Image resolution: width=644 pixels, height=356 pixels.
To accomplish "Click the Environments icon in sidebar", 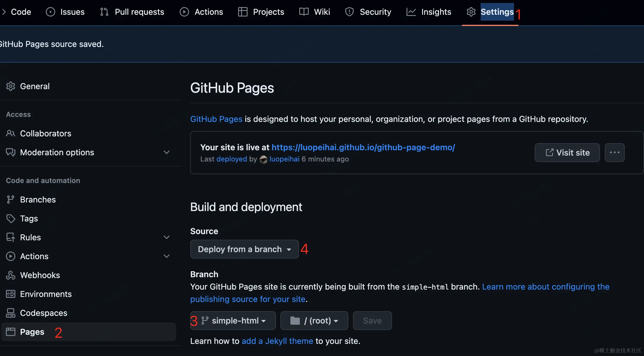I will 11,294.
